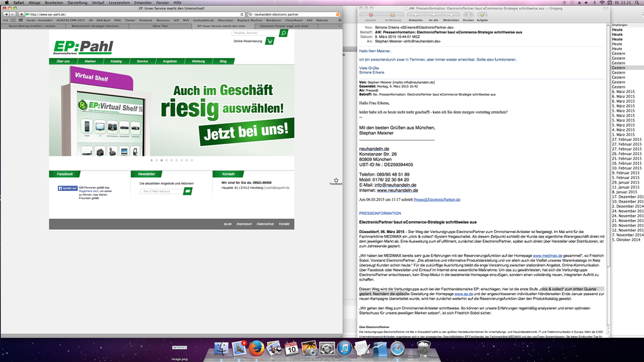Screen dimensions: 644x362
Task: Click the third carousel dot on banner
Action: pos(162,160)
